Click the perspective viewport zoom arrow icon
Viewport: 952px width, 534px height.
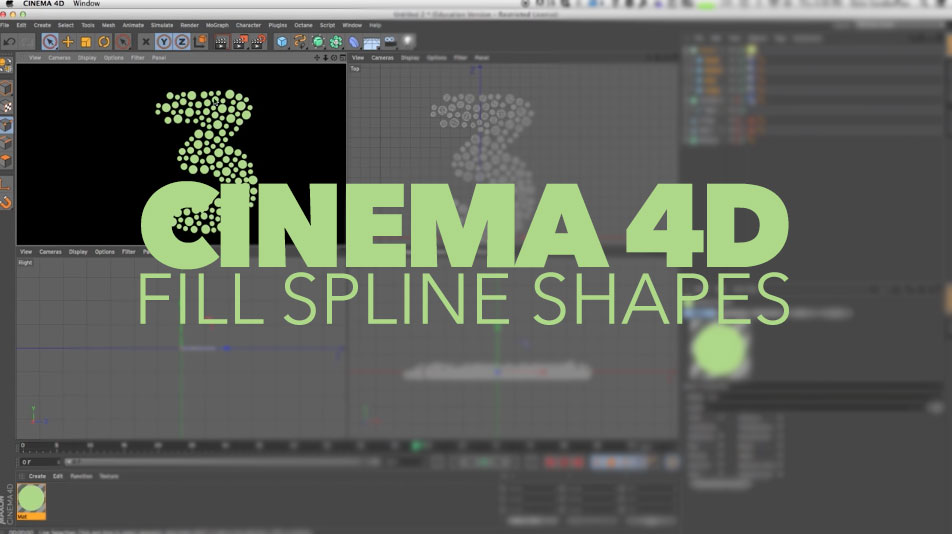coord(325,58)
